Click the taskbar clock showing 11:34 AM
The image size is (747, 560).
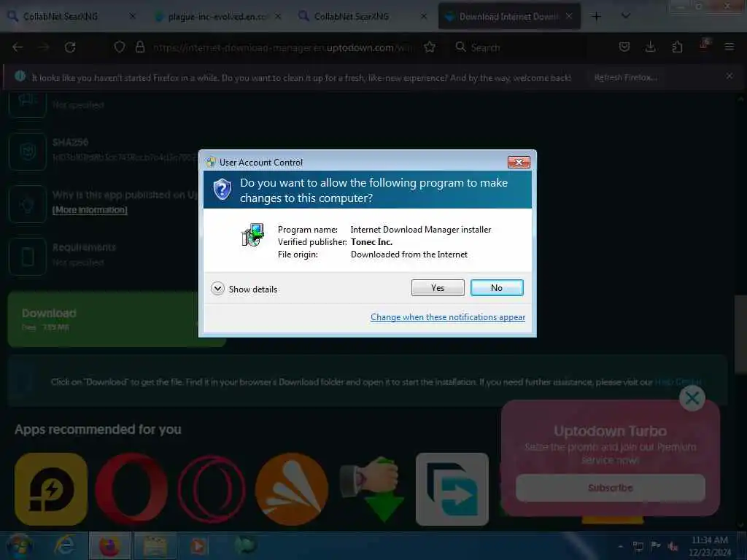click(x=709, y=546)
